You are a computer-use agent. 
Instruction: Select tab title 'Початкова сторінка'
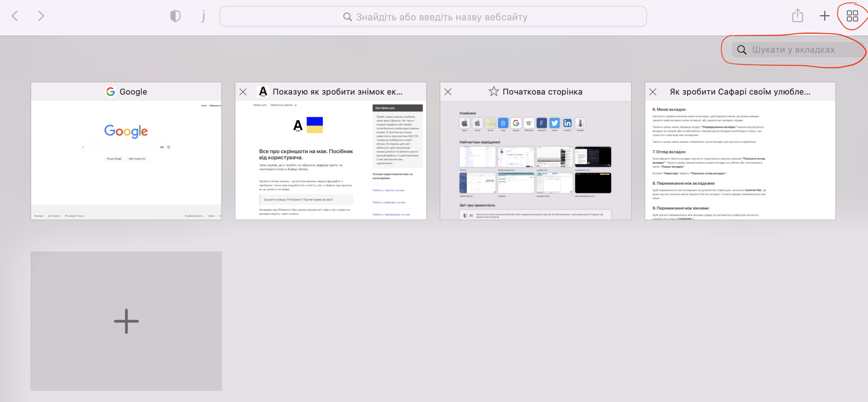coord(542,92)
